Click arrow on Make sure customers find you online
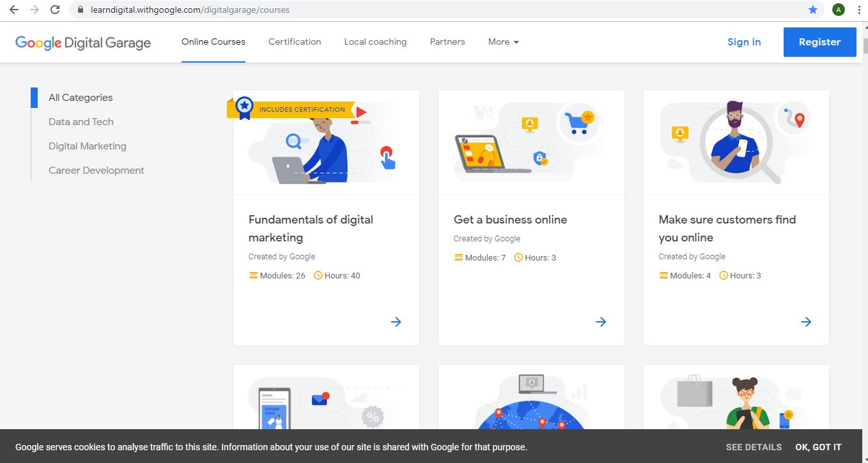 click(806, 322)
